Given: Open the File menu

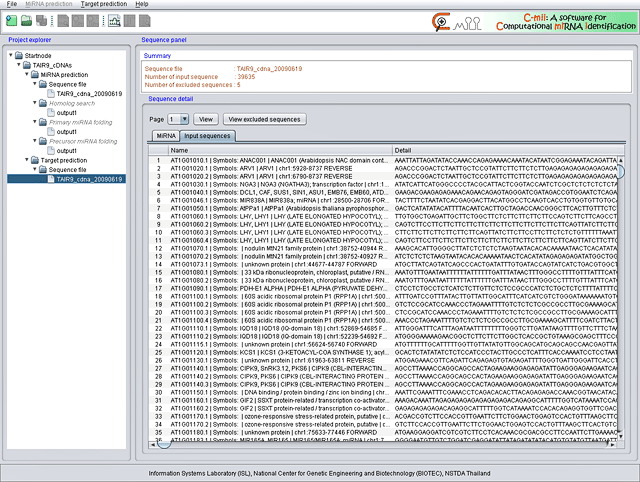Looking at the screenshot, I should [x=12, y=4].
